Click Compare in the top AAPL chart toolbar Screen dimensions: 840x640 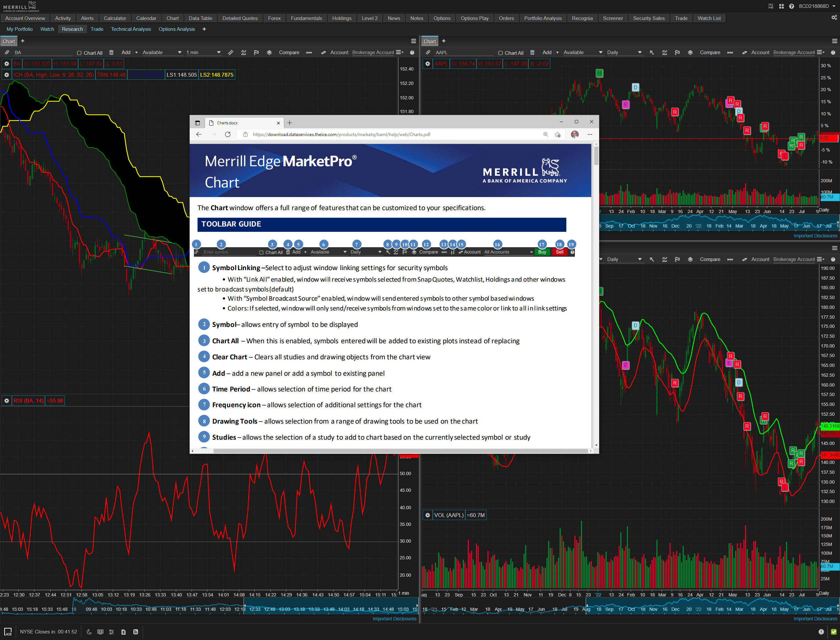[710, 52]
